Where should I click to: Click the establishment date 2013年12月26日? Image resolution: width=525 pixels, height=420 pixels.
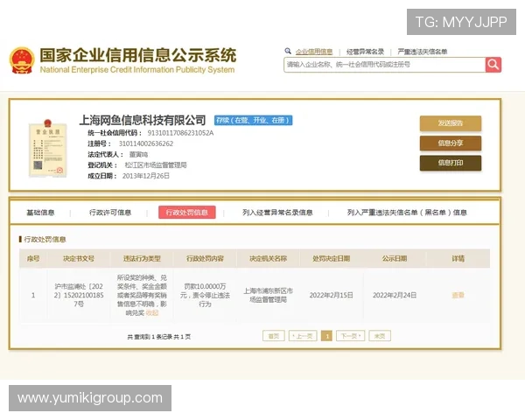coord(146,176)
